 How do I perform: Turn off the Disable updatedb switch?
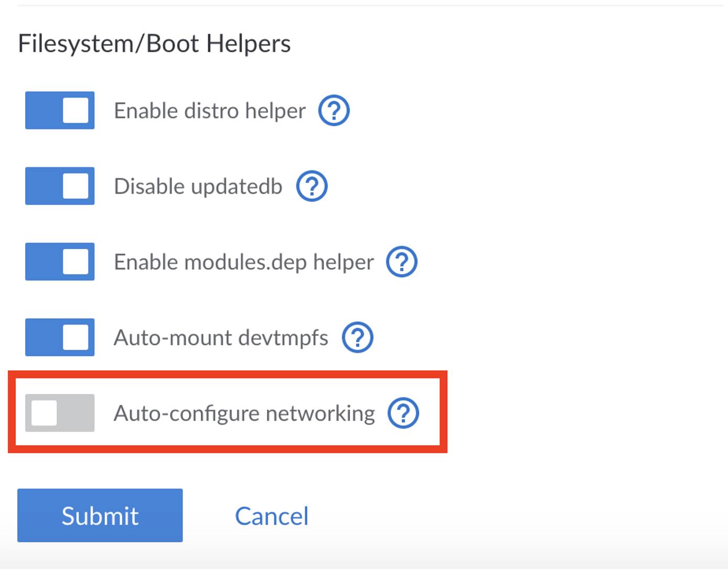point(59,186)
